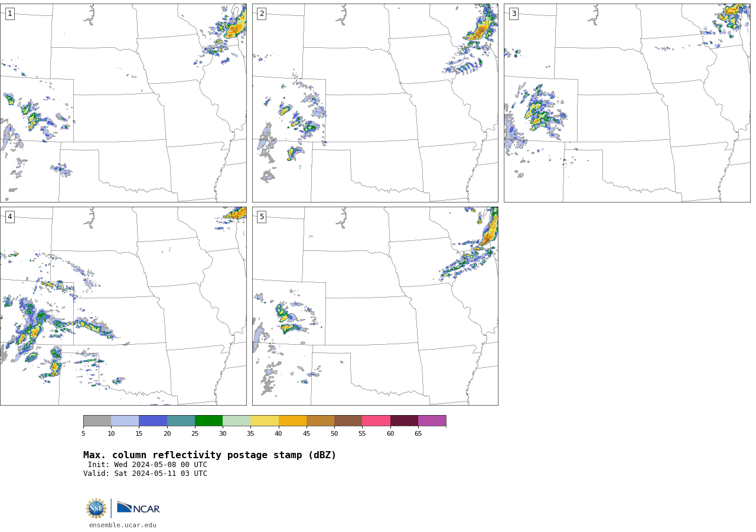The height and width of the screenshot is (532, 756).
Task: Click the yellow 35-40 dBZ swatch
Action: pos(265,420)
